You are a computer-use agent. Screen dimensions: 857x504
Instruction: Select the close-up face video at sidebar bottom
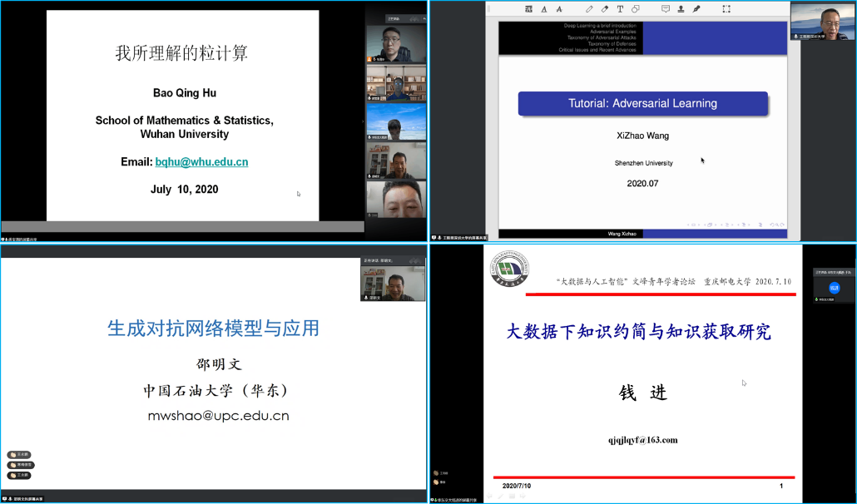tap(396, 200)
